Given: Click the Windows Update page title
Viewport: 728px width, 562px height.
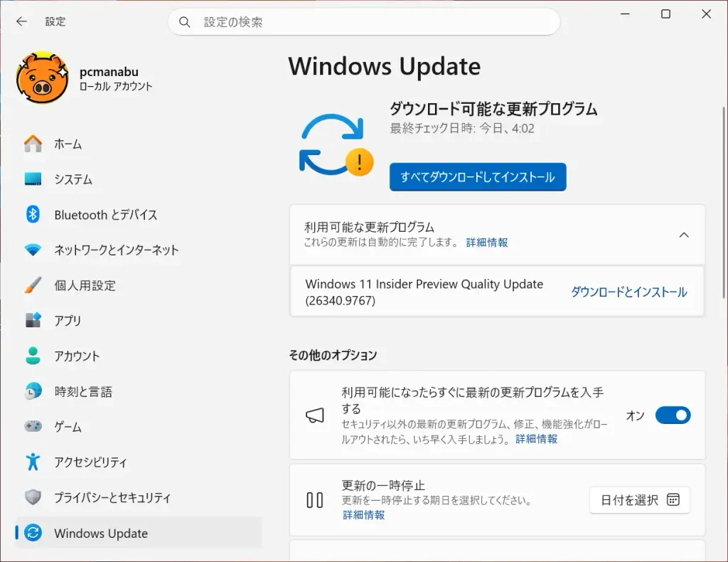Looking at the screenshot, I should [385, 66].
